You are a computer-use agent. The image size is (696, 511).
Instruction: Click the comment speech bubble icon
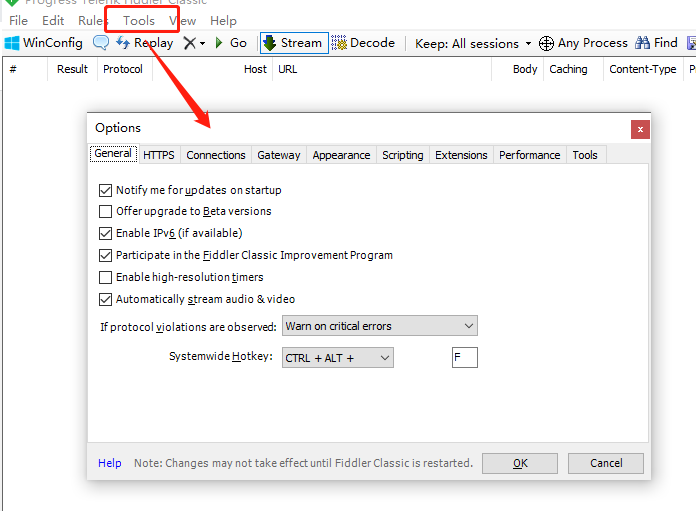click(x=101, y=43)
